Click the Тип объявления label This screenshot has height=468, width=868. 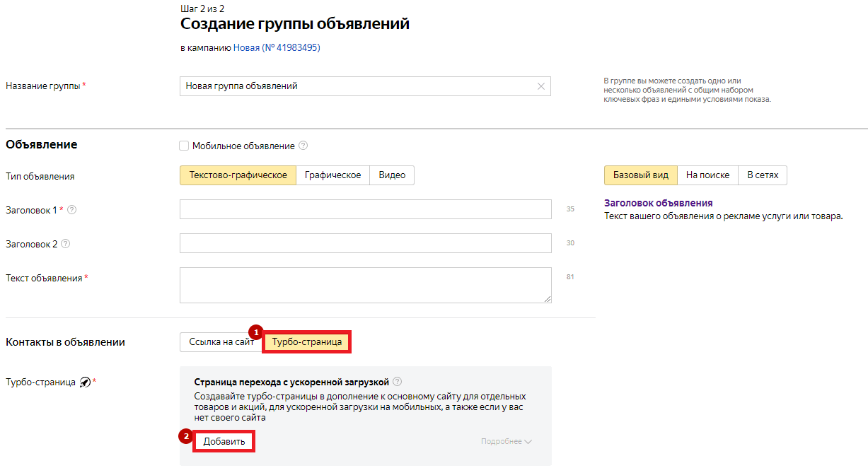(x=40, y=176)
